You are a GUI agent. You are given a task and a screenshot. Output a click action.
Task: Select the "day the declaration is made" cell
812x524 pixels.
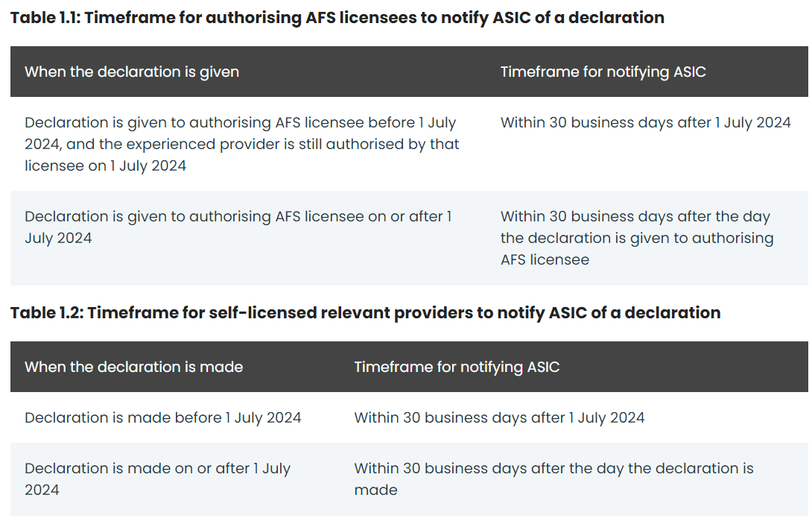(554, 479)
